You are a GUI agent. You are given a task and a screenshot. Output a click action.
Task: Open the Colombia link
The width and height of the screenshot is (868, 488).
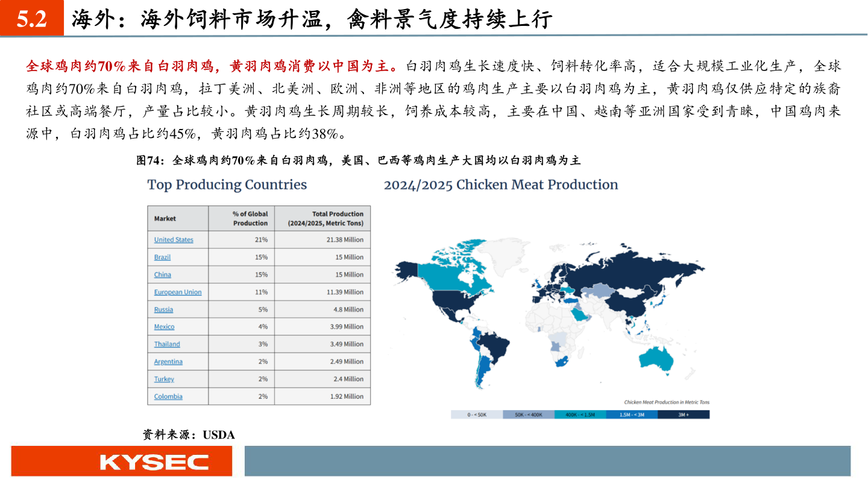tap(168, 396)
